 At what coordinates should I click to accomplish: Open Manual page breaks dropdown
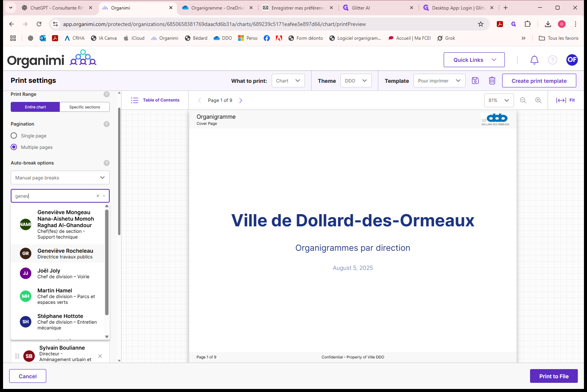tap(60, 177)
